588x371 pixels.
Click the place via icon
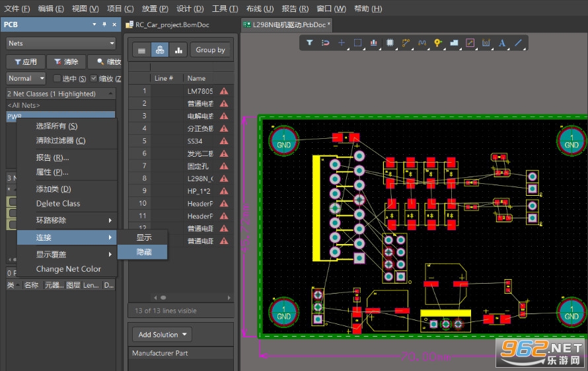[437, 43]
